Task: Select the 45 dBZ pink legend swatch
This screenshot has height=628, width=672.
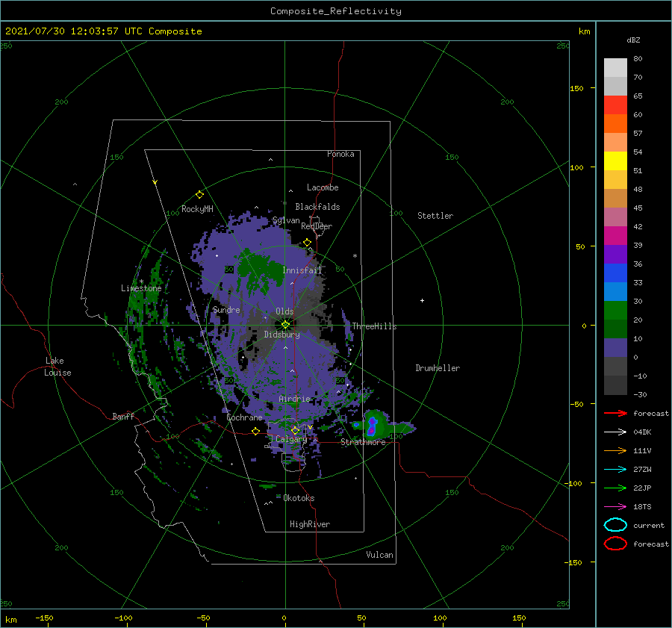Action: [615, 217]
